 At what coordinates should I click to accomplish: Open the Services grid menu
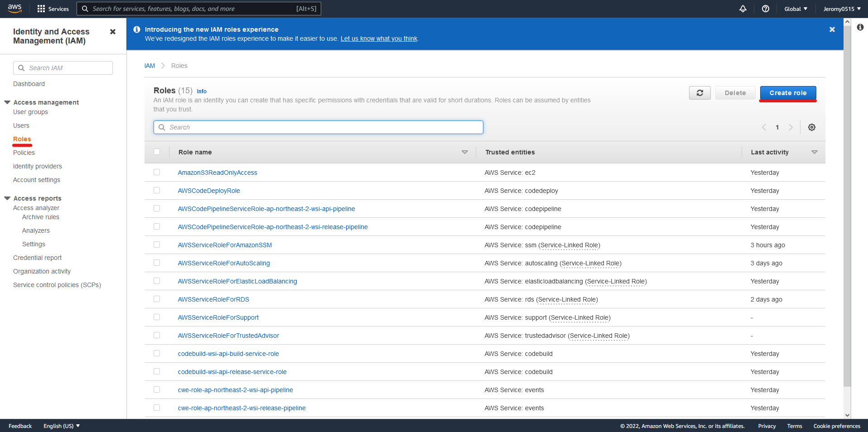(x=53, y=9)
